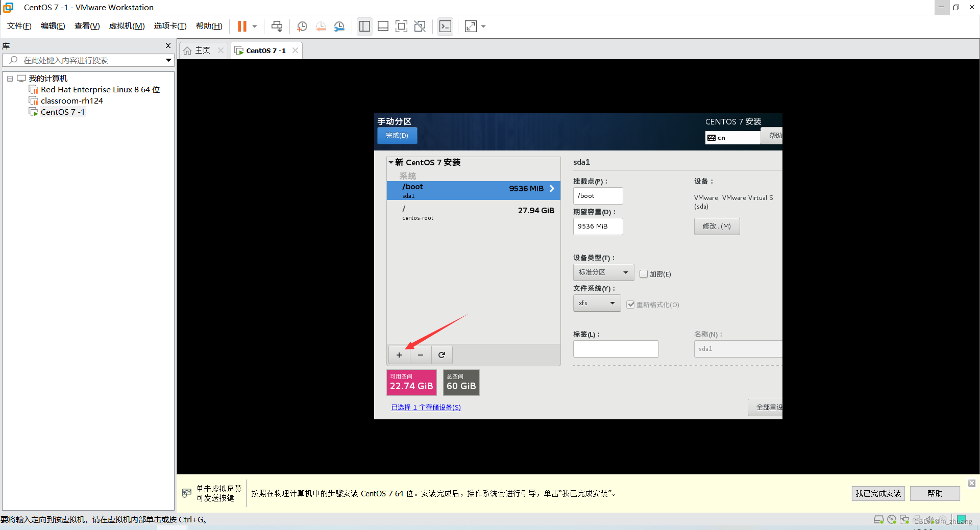Collapse the 我的计算机 tree node
The height and width of the screenshot is (530, 980).
[10, 79]
